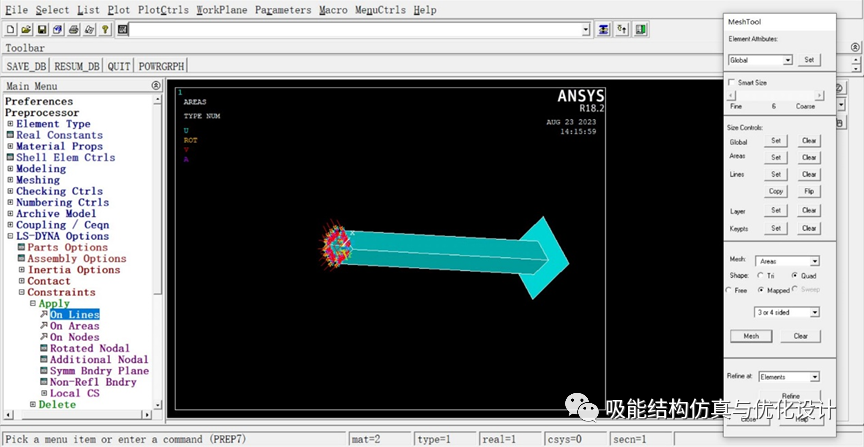Expand the Inertia Options tree node

[x=21, y=270]
